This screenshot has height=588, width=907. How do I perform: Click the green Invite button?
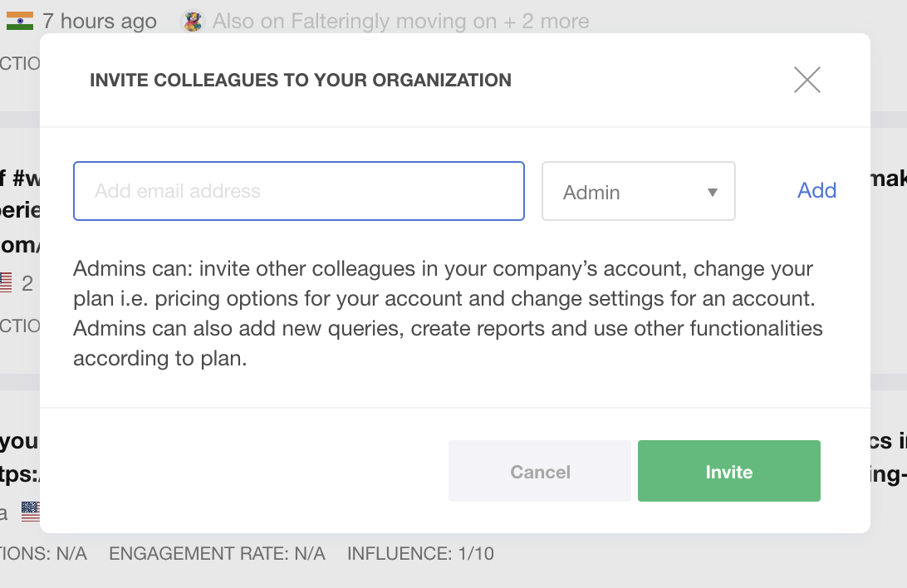coord(728,471)
